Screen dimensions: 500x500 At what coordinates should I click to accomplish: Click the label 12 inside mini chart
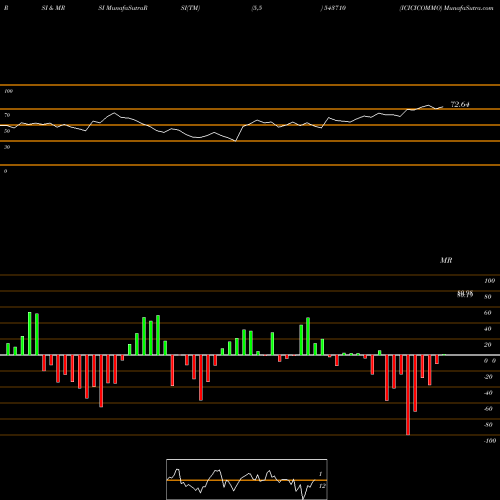(x=322, y=486)
